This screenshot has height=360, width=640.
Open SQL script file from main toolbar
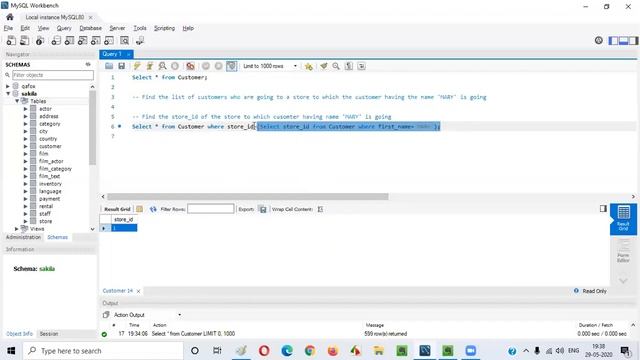[x=25, y=41]
